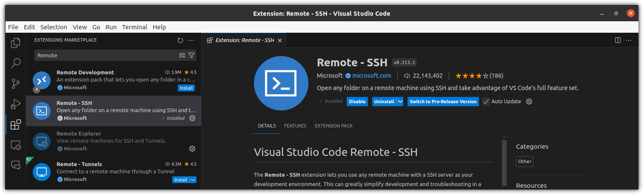644x195 pixels.
Task: Click the Categories heading
Action: (x=532, y=147)
